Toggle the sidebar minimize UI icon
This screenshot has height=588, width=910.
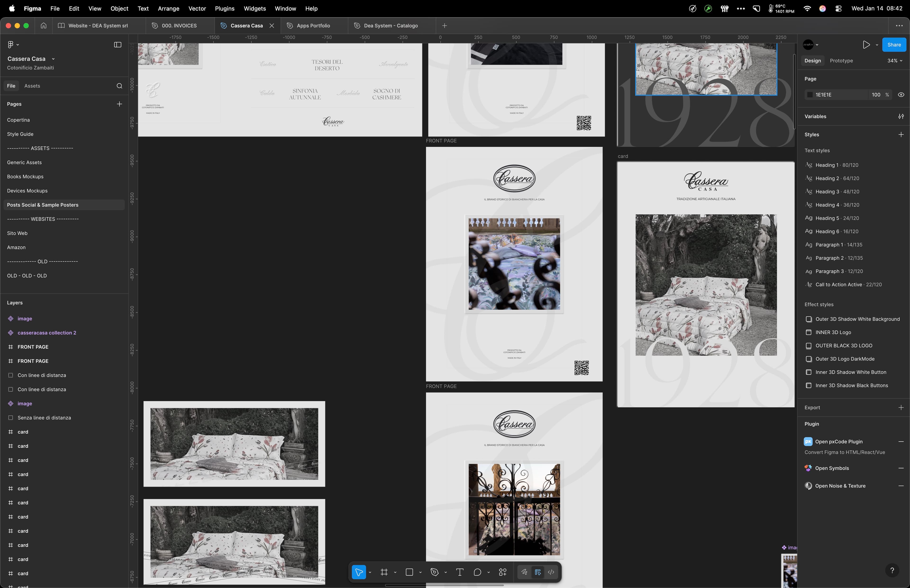pyautogui.click(x=118, y=45)
